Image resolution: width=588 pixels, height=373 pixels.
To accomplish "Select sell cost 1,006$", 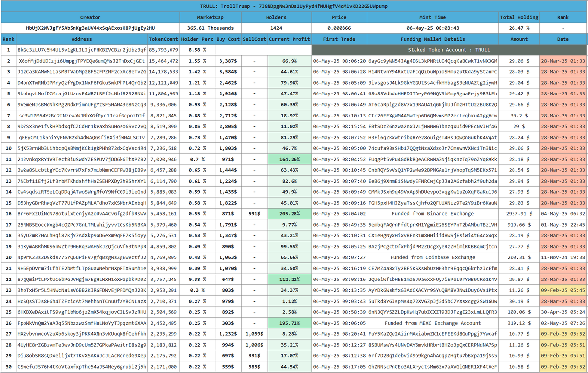I will [254, 345].
